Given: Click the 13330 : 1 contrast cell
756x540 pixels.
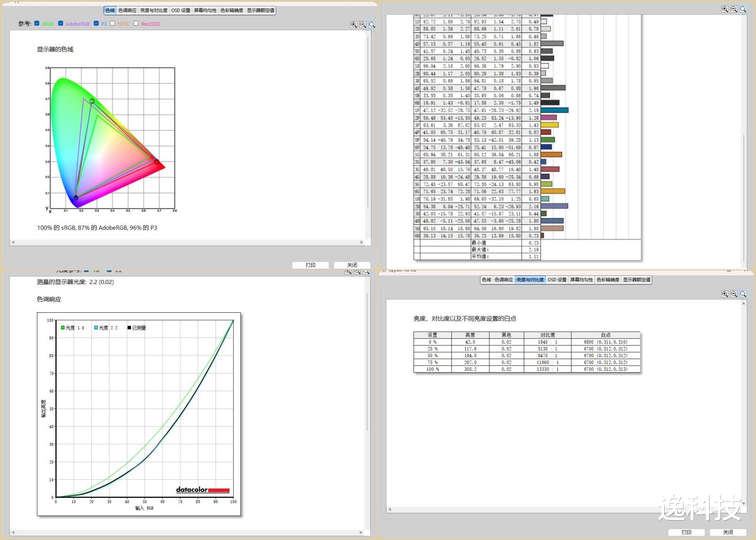Looking at the screenshot, I should pyautogui.click(x=548, y=369).
